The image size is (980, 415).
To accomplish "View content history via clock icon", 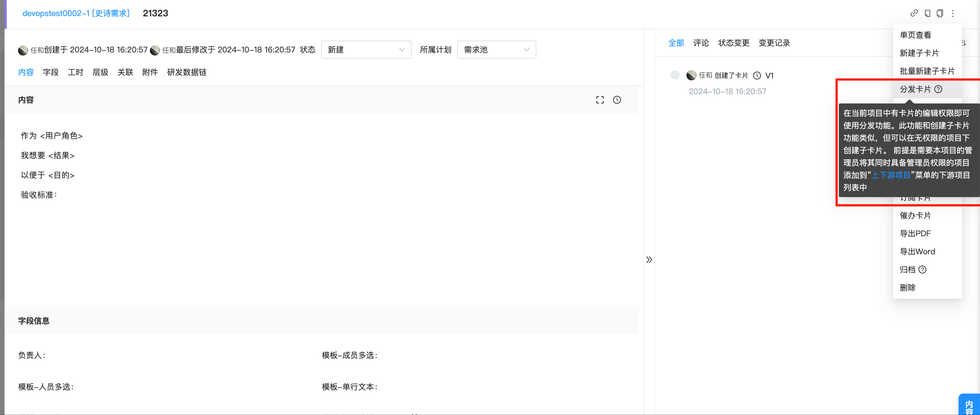I will (x=617, y=100).
